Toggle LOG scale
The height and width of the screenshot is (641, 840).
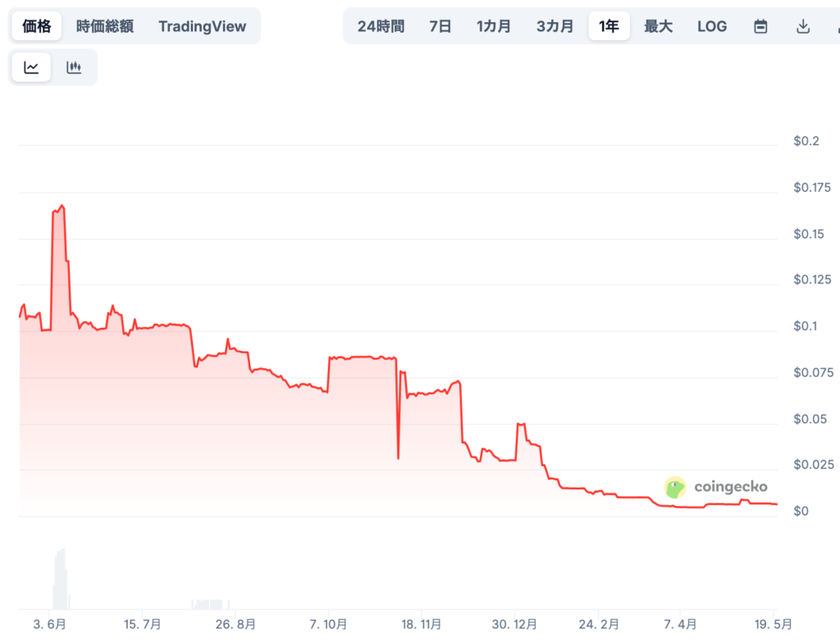click(712, 26)
